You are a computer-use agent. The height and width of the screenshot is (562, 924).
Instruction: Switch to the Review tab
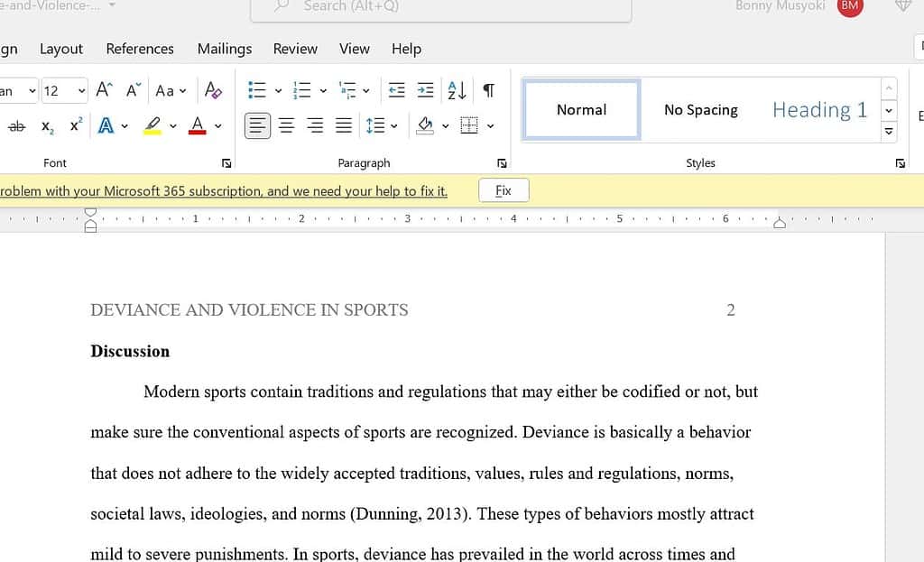click(x=295, y=49)
